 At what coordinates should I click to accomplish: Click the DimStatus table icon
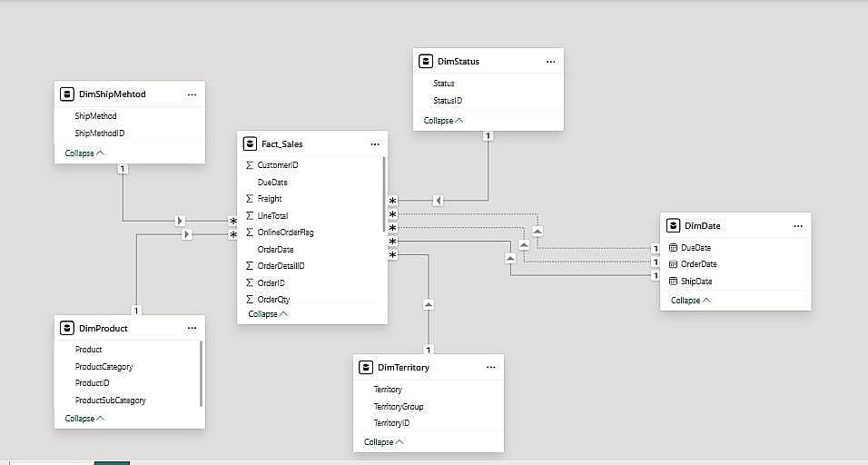point(426,61)
